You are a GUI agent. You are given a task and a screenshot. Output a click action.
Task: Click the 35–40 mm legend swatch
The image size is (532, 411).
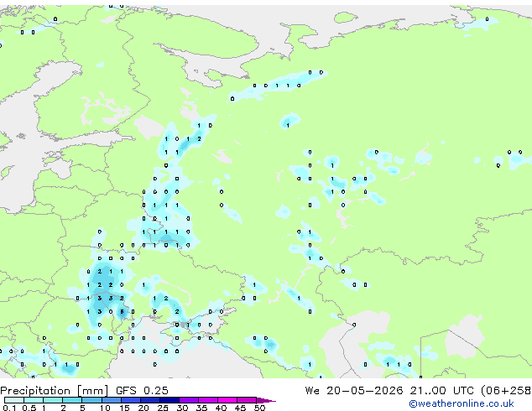[x=207, y=400]
